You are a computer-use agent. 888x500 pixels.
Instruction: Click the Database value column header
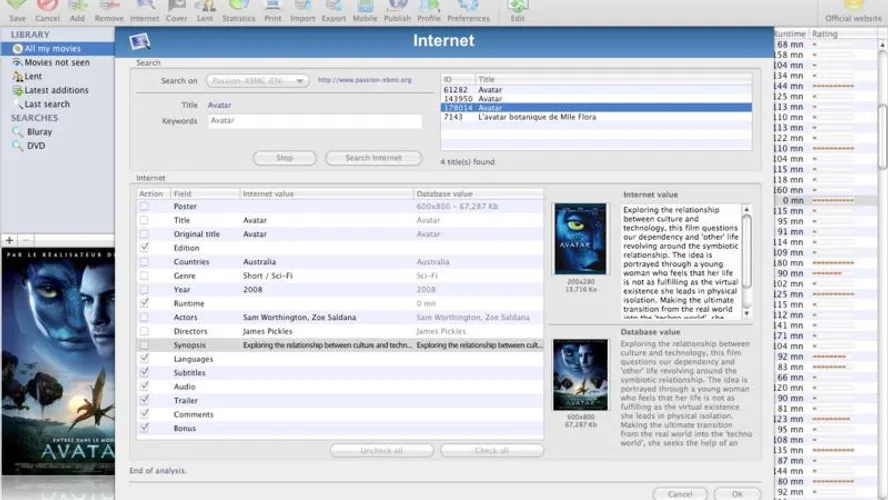479,194
